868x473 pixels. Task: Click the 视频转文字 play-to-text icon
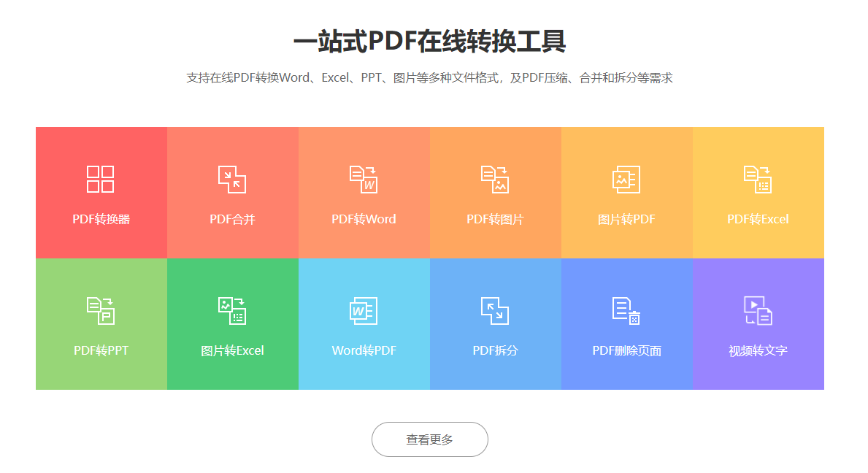(x=758, y=311)
